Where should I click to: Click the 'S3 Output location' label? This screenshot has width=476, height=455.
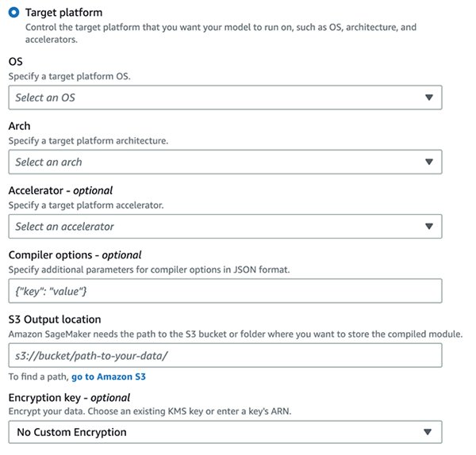(55, 319)
